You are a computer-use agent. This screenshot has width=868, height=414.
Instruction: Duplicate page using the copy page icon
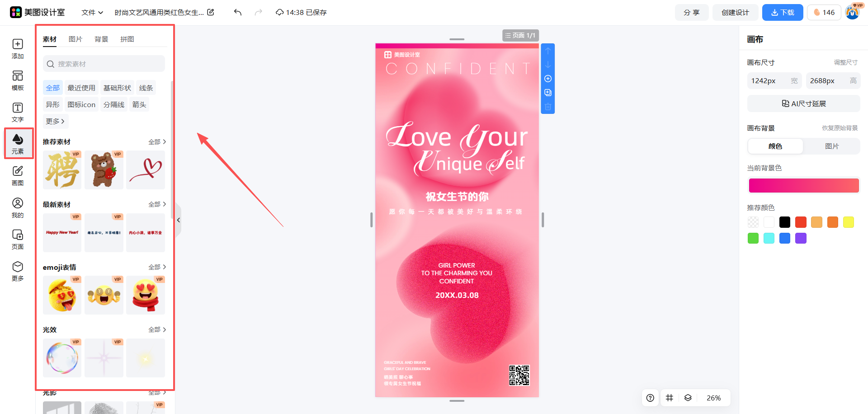548,93
